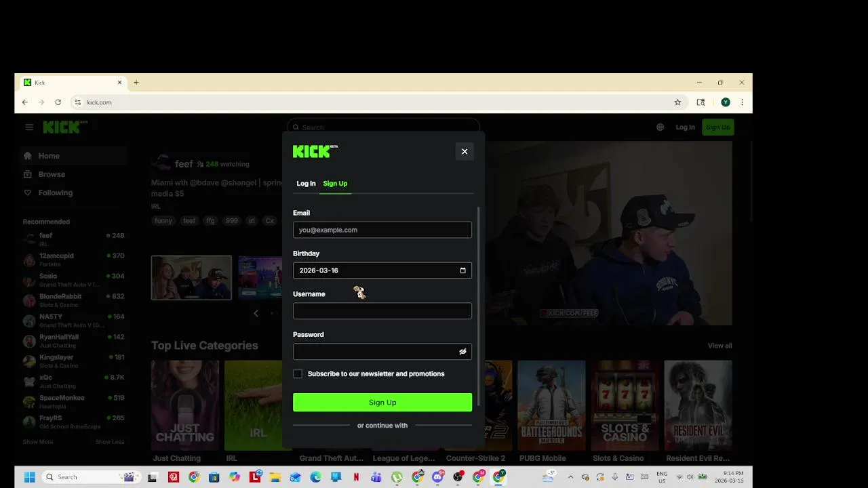The height and width of the screenshot is (488, 868).
Task: Open Microsoft Edge from the taskbar
Action: pos(315,477)
